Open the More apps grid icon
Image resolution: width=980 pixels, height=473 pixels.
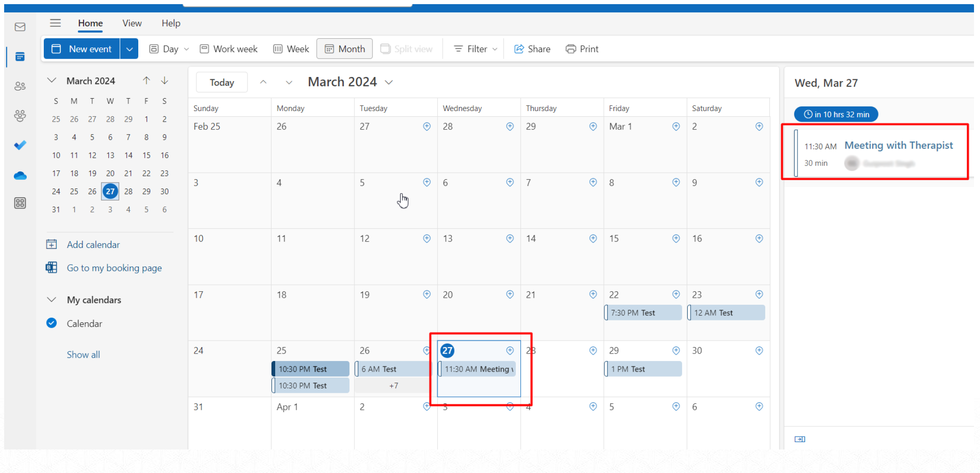[20, 203]
